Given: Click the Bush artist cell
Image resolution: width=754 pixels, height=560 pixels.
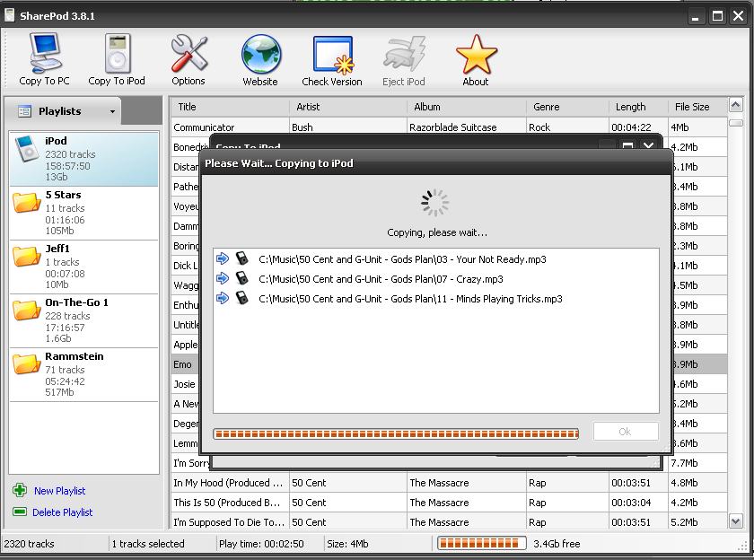Looking at the screenshot, I should click(348, 127).
